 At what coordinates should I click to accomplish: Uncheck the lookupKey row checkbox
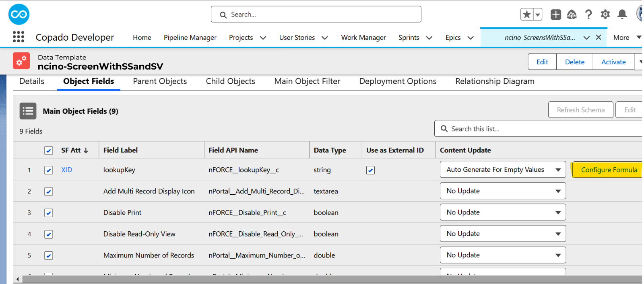point(49,170)
